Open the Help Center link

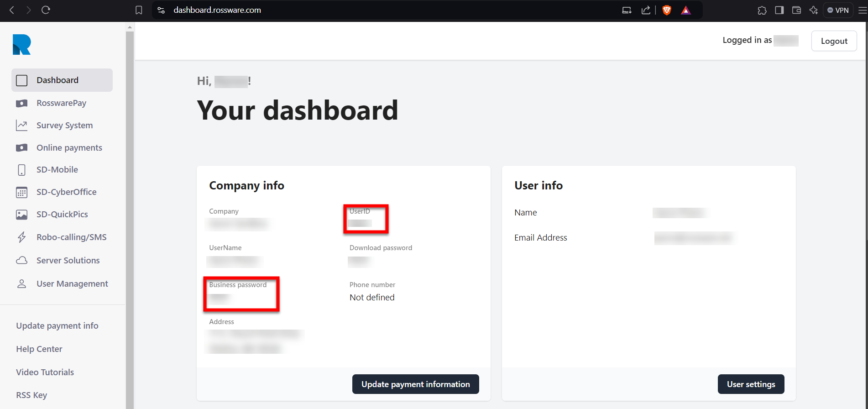(x=39, y=349)
